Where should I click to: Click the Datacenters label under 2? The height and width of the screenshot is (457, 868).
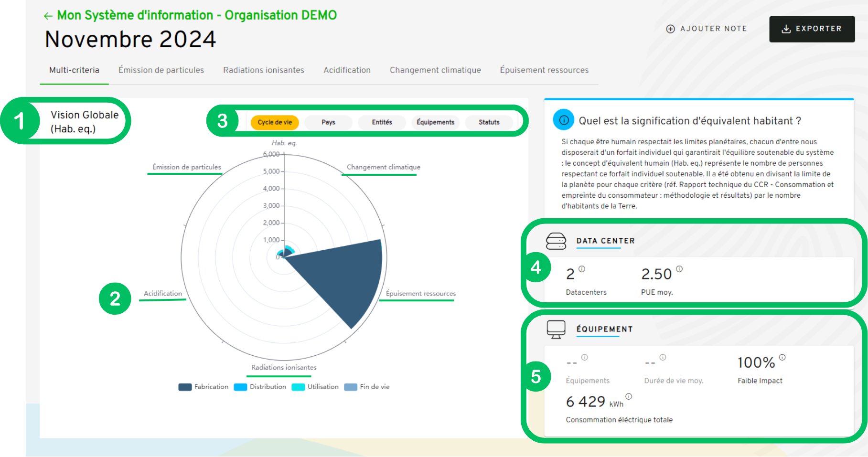tap(586, 292)
